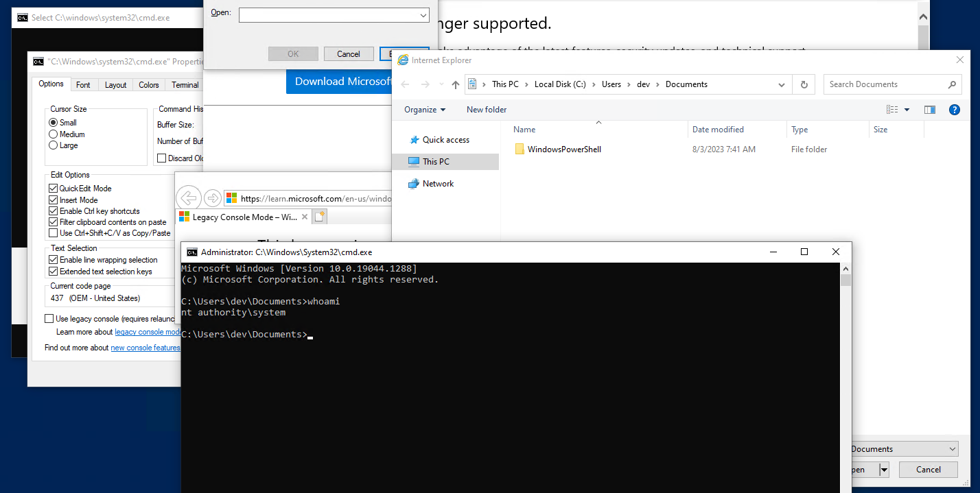
Task: Select the Medium cursor size option
Action: [54, 134]
